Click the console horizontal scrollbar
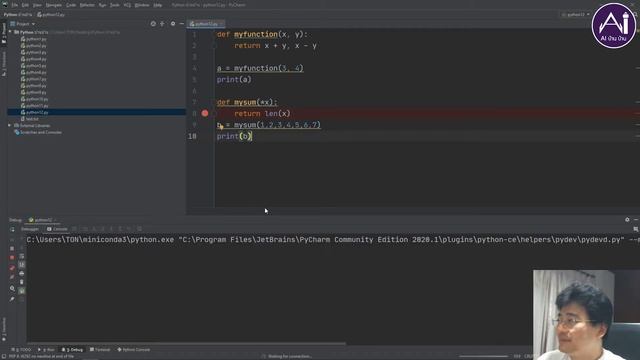Image resolution: width=640 pixels, height=360 pixels. tap(186, 344)
